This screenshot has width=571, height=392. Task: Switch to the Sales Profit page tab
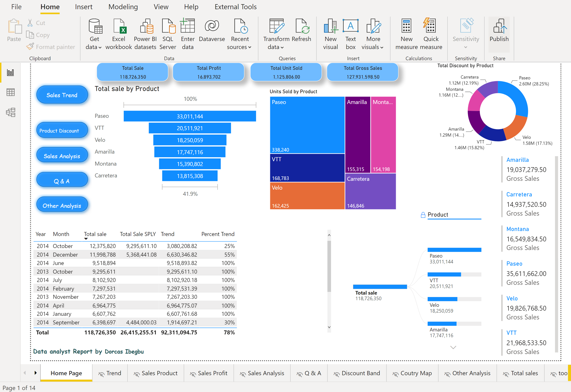[212, 373]
